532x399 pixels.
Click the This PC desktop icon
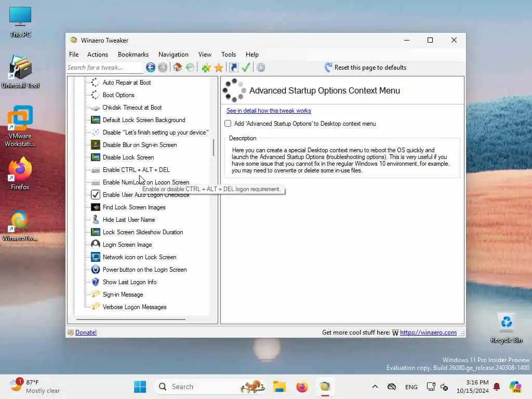pyautogui.click(x=20, y=21)
